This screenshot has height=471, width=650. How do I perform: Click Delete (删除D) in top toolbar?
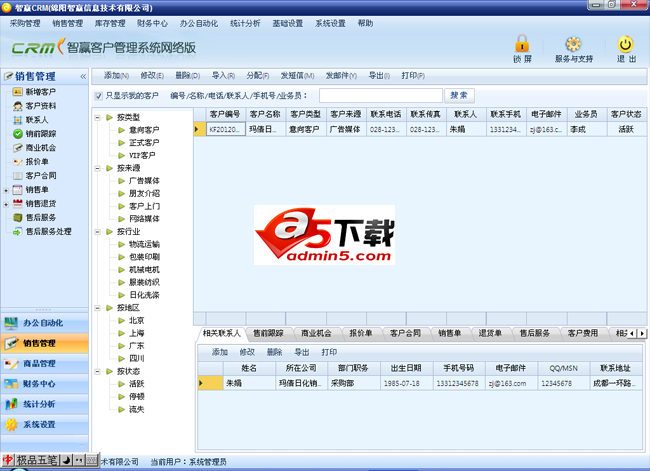click(187, 75)
